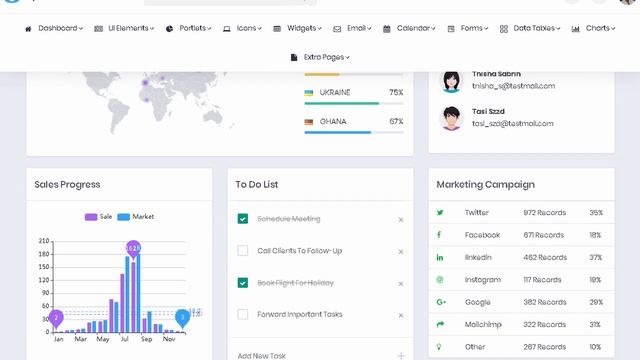640x360 pixels.
Task: Click the Portlets pie icon
Action: tap(169, 29)
